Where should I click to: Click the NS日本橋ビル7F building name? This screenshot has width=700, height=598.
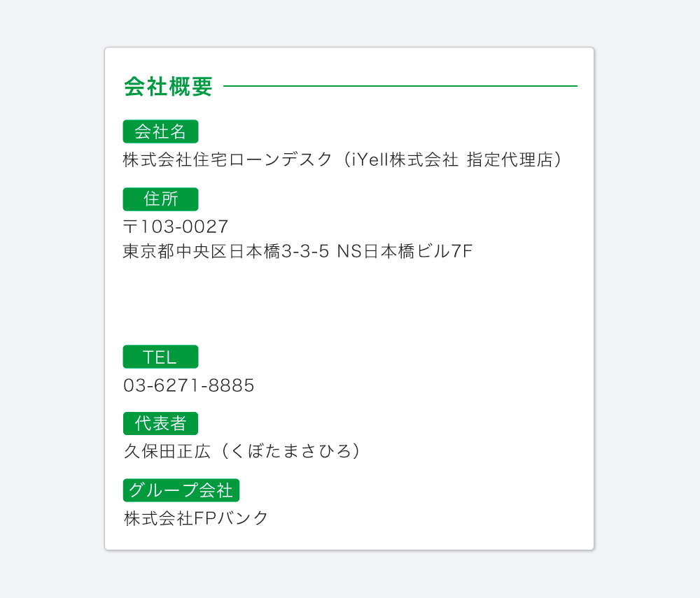tap(405, 251)
